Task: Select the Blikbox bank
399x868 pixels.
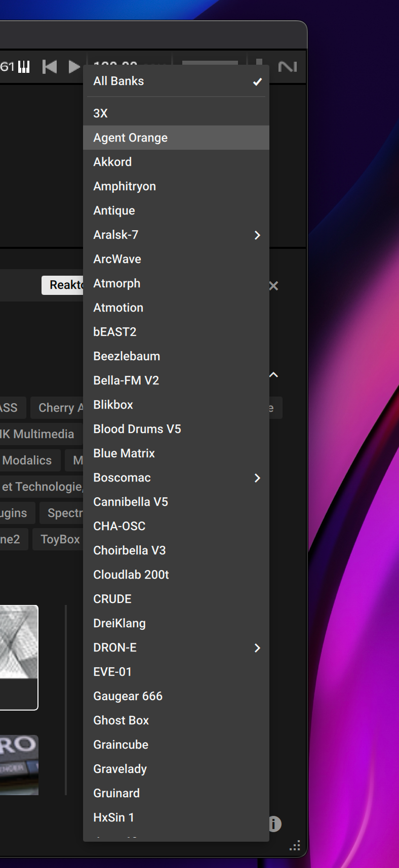Action: [176, 405]
